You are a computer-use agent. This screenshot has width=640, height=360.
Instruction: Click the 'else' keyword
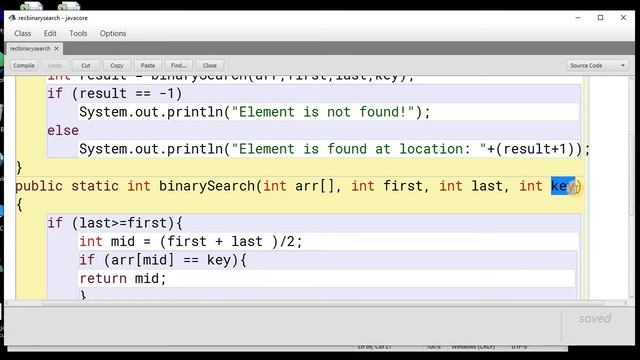click(x=63, y=131)
